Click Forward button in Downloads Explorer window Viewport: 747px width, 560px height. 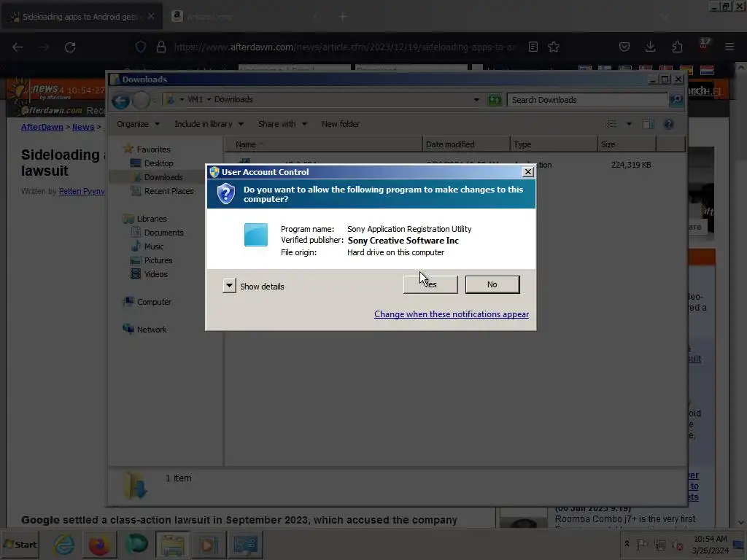coord(141,101)
